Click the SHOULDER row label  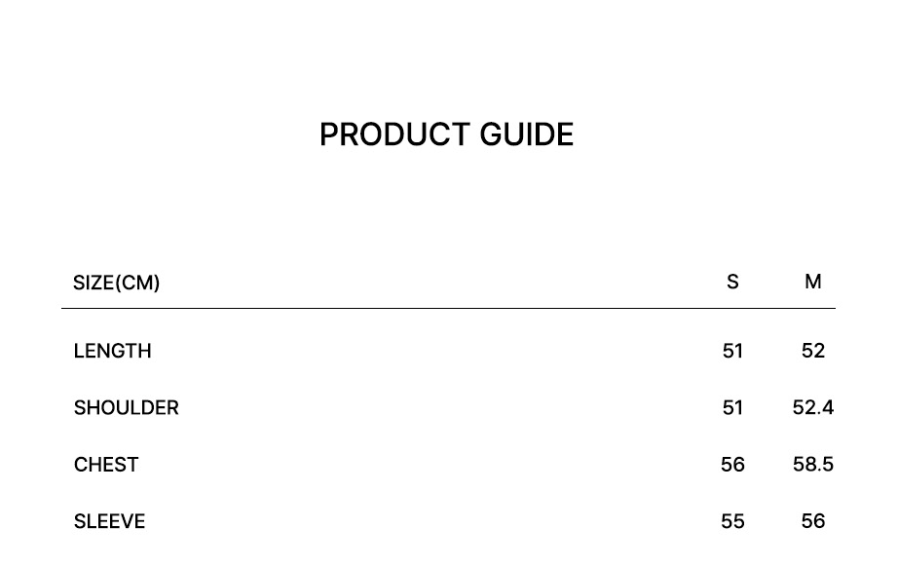point(126,408)
